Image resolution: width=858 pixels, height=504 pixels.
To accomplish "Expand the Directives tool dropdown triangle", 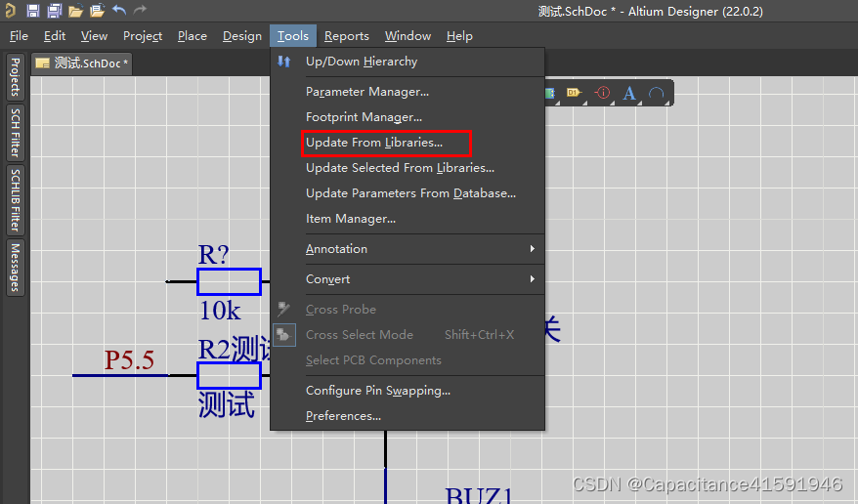I will [613, 103].
